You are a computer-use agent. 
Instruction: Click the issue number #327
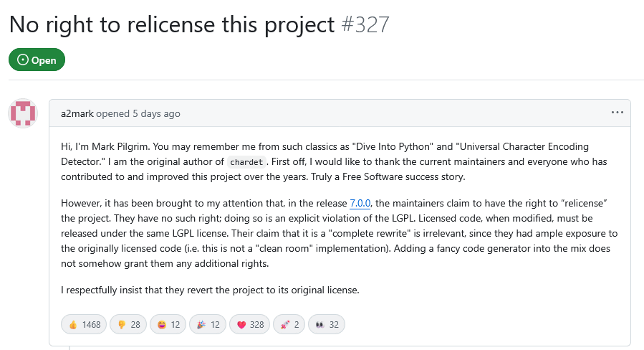pos(365,24)
